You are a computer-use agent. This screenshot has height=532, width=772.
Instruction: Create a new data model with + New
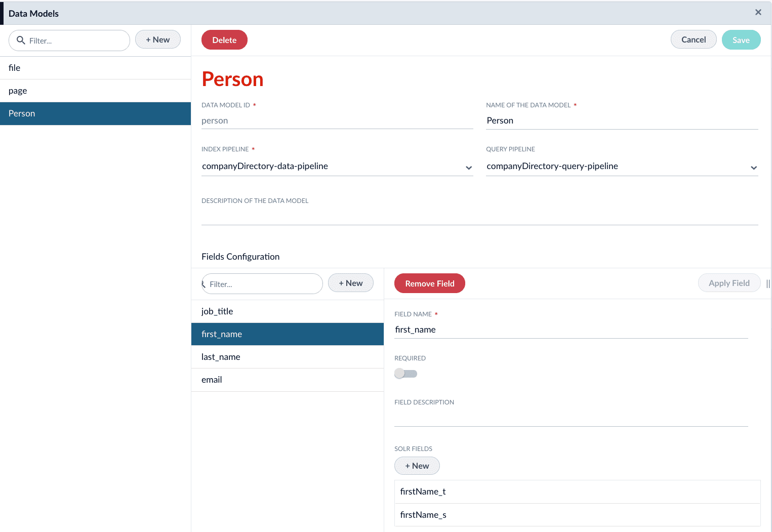(x=157, y=39)
